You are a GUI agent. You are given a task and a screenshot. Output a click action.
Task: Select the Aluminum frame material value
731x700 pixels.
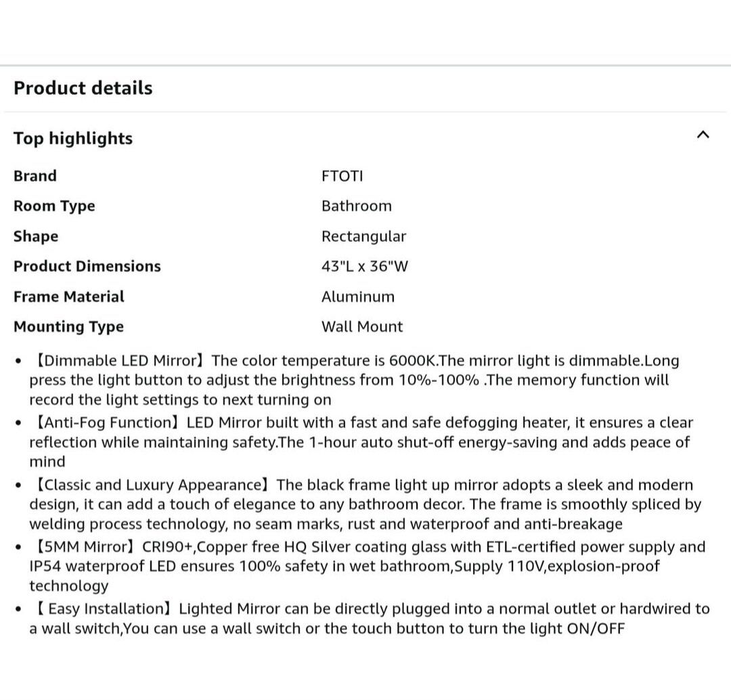[358, 297]
